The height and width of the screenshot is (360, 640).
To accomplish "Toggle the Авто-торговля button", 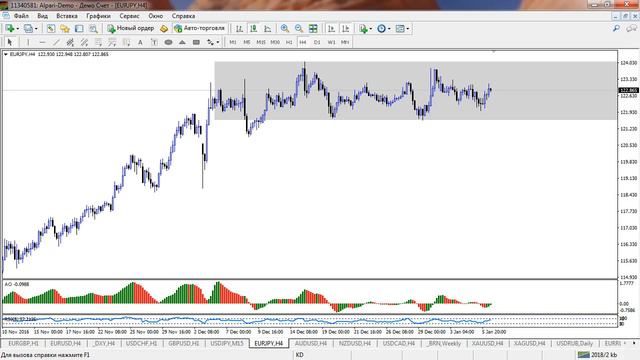I will (x=199, y=29).
